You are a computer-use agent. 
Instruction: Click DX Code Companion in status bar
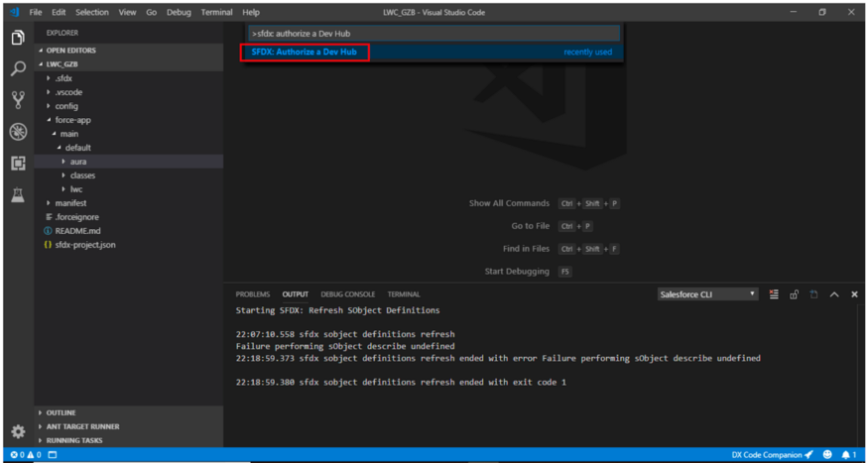pos(772,455)
